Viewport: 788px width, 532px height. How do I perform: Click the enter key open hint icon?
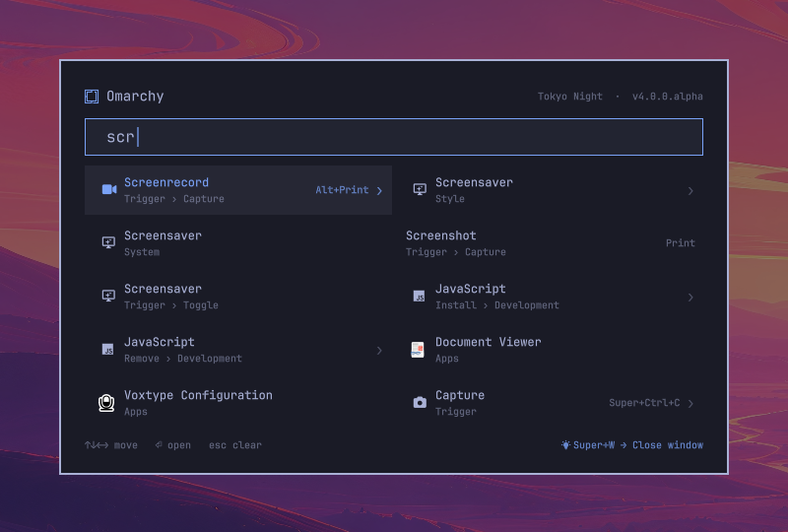(x=159, y=444)
